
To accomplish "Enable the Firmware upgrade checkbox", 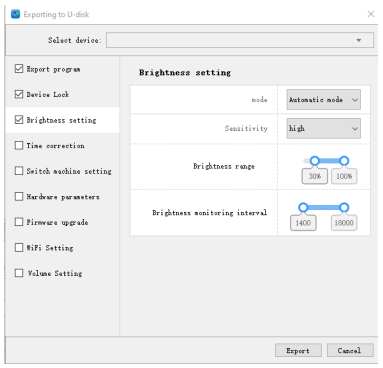I will click(x=19, y=222).
